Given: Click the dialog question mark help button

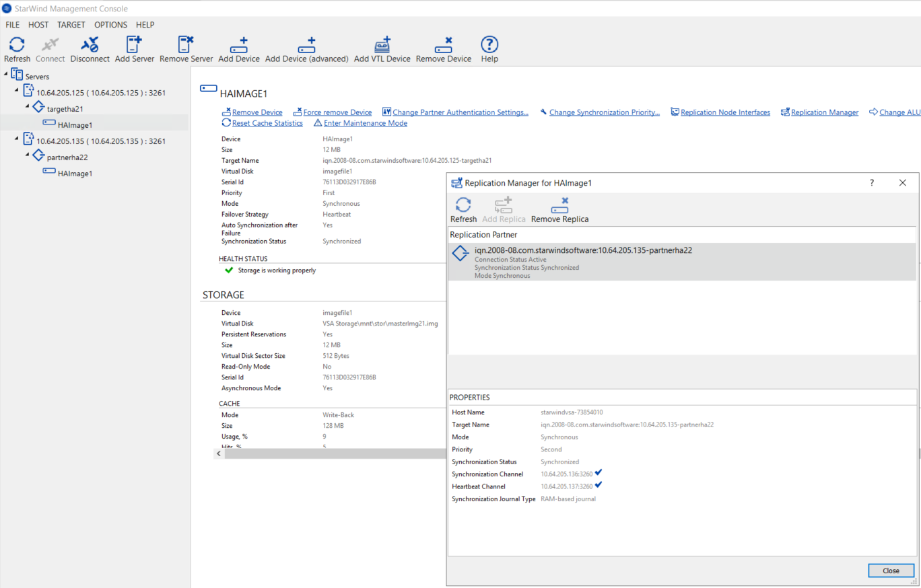Looking at the screenshot, I should click(x=872, y=183).
